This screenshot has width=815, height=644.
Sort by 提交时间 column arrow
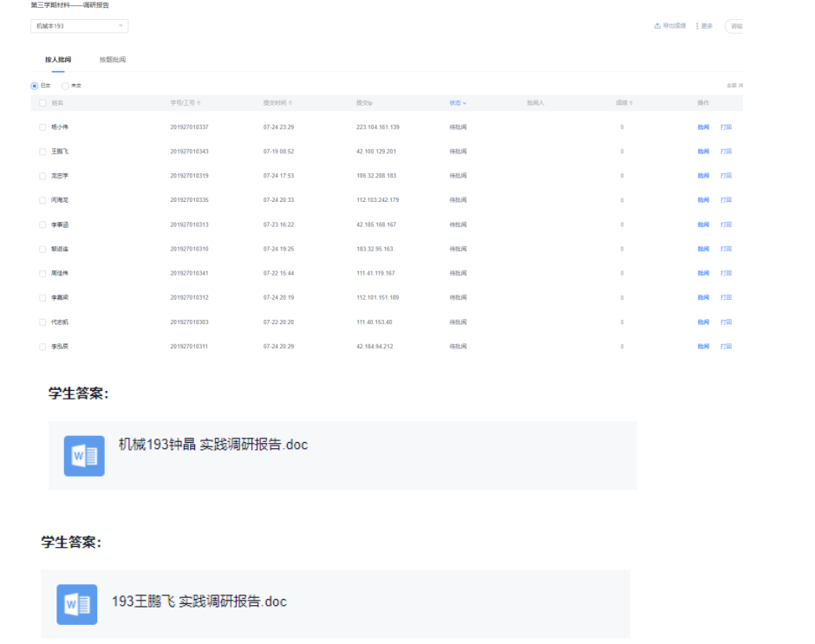click(x=290, y=103)
